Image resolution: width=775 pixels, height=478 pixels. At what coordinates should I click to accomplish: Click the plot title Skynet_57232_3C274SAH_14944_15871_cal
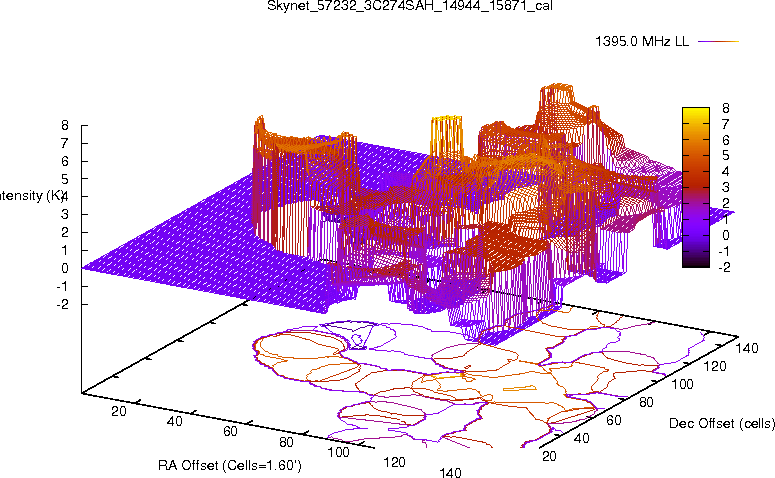(x=409, y=6)
